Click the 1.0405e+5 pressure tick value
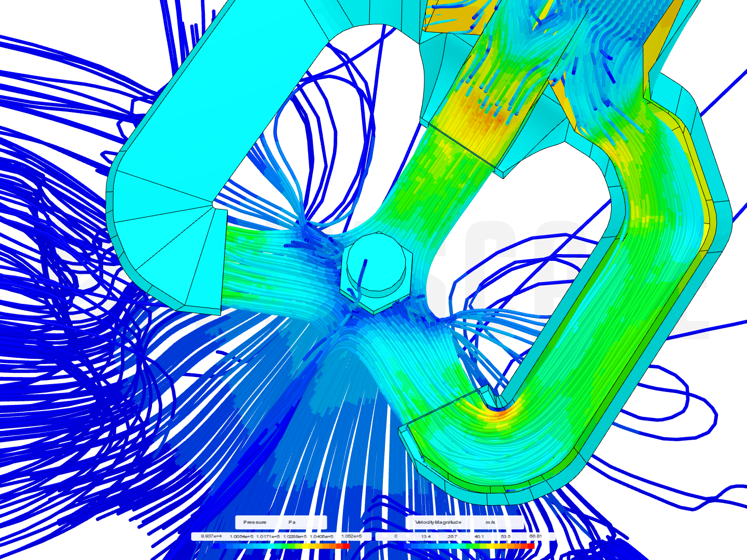Viewport: 747px width, 560px height. (323, 536)
